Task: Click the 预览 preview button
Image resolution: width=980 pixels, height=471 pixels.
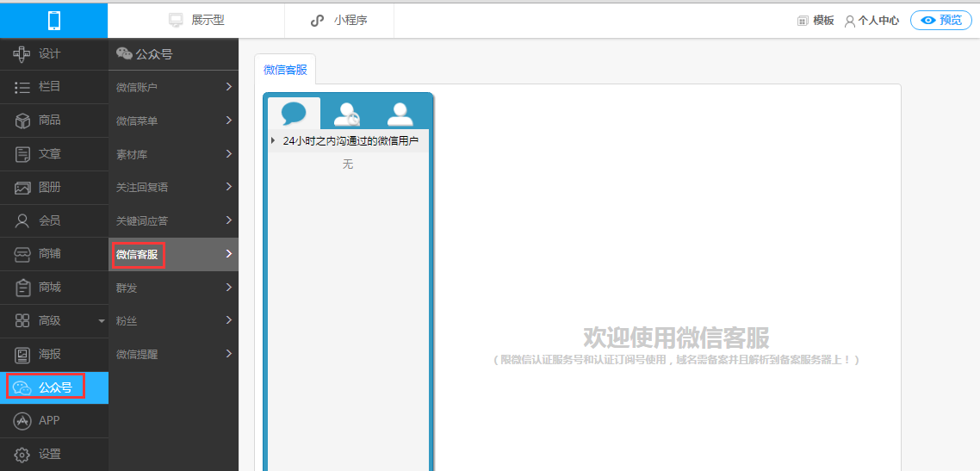Action: (941, 20)
